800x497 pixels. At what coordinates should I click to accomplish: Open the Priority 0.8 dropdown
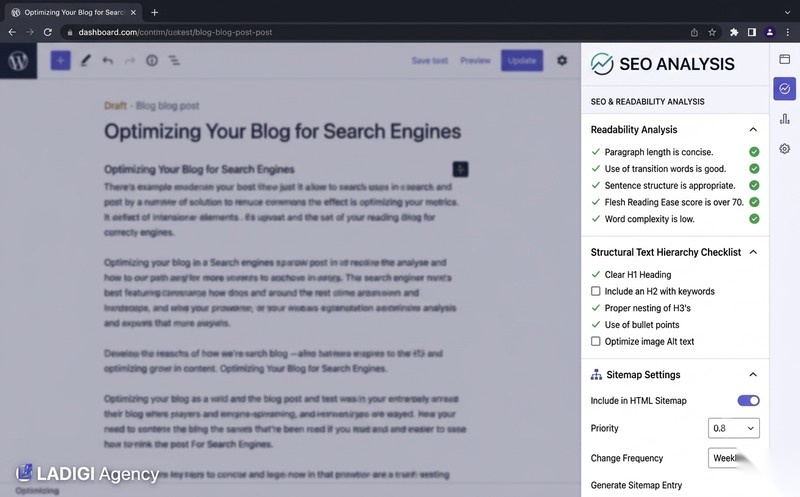[734, 428]
